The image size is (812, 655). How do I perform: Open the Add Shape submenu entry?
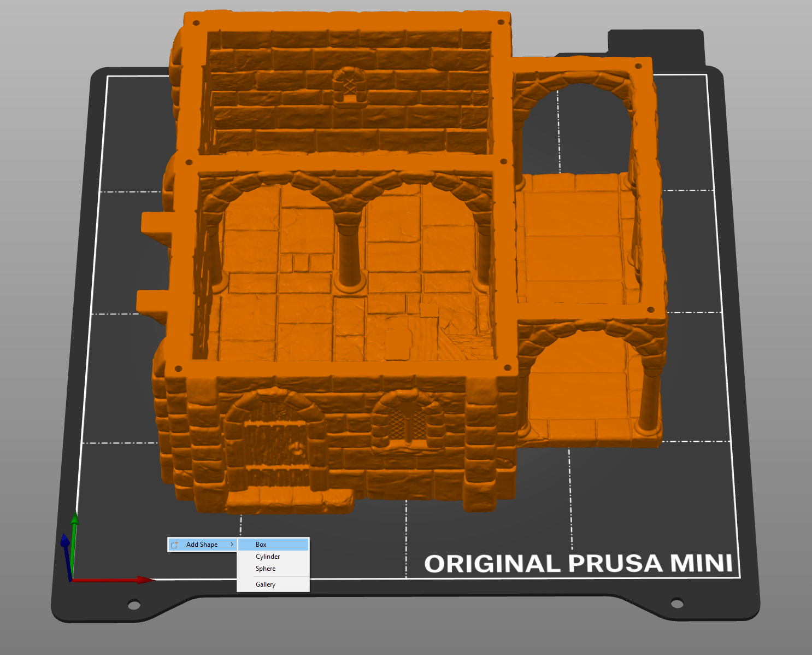[x=202, y=545]
